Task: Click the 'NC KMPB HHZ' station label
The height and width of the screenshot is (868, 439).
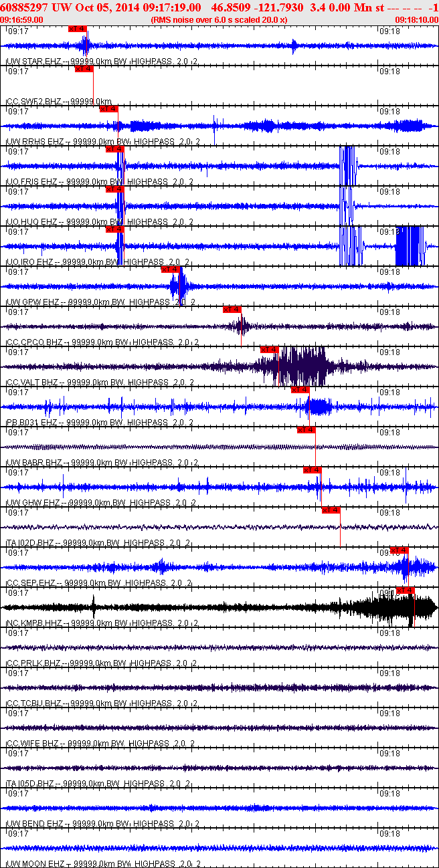Action: point(35,623)
